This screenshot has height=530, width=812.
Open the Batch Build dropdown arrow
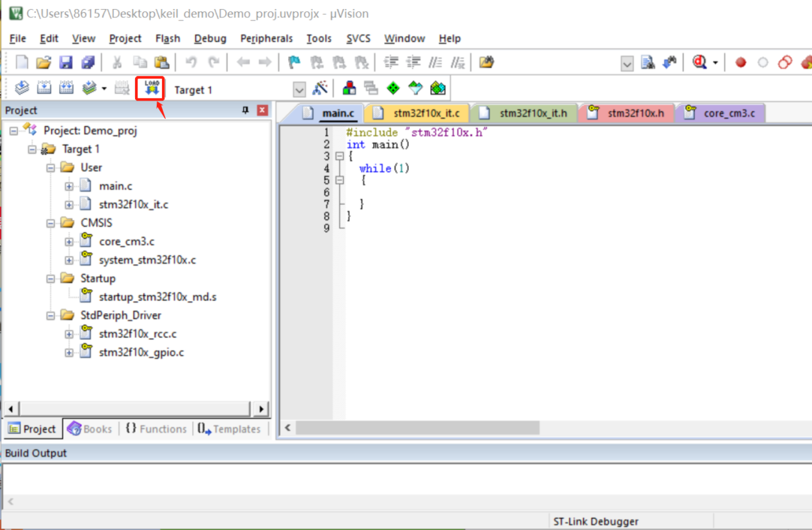pos(104,89)
